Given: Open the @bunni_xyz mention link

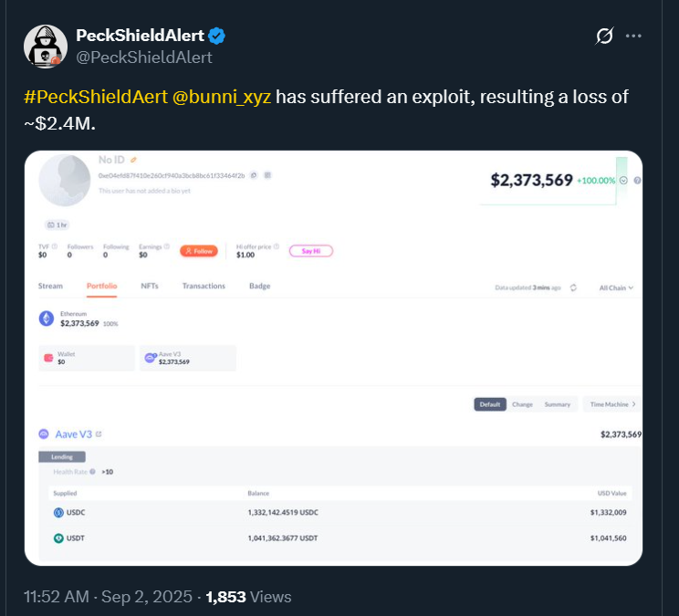Looking at the screenshot, I should click(x=221, y=97).
